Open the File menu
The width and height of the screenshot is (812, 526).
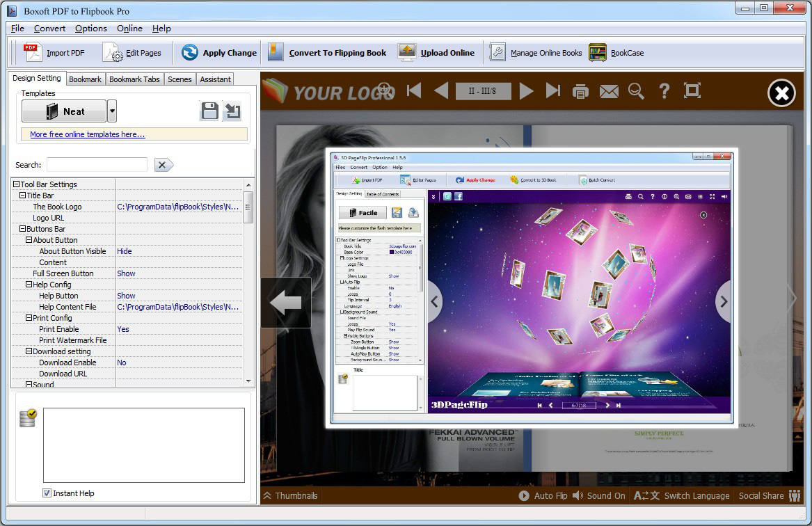(17, 29)
